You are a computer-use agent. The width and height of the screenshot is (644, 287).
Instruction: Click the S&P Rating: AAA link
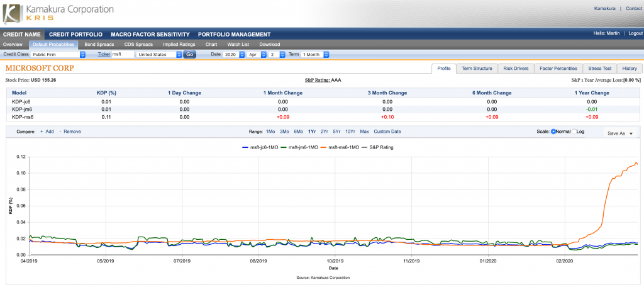(323, 80)
